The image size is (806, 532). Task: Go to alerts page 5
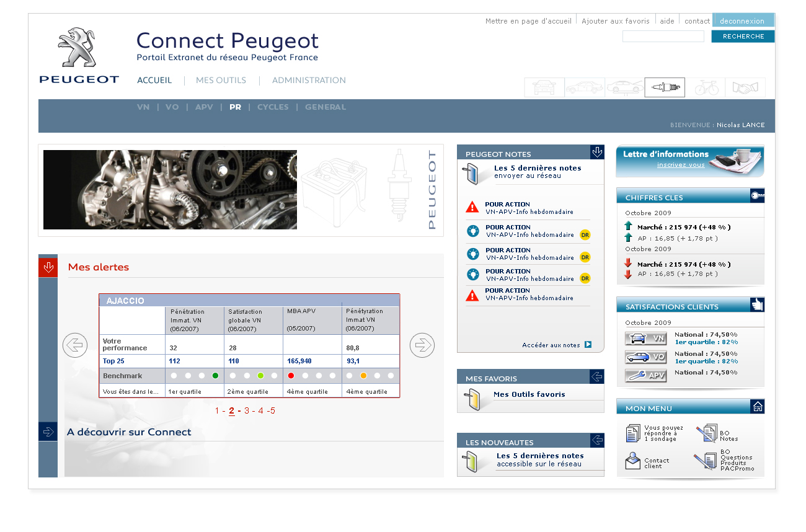272,411
